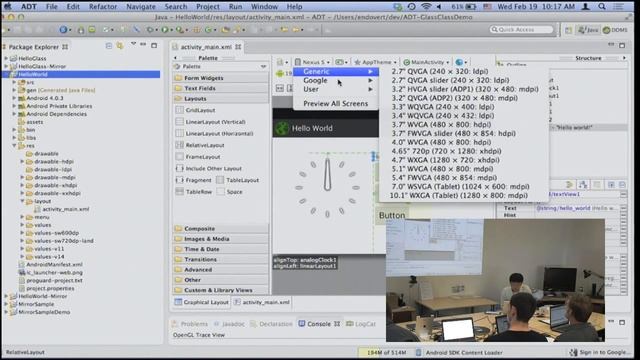Screen dimensions: 640x360
Task: Select RelativeLayout in the palette
Action: [x=200, y=145]
